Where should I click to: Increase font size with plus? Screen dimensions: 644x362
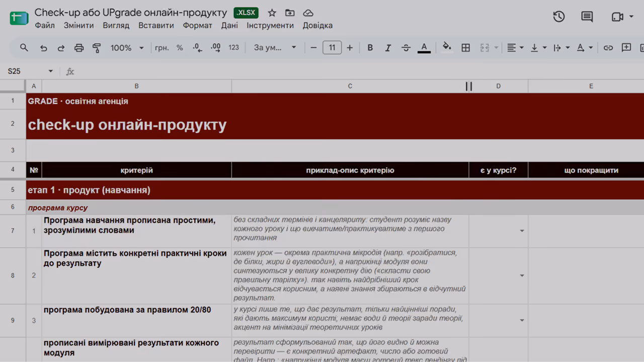click(x=350, y=48)
